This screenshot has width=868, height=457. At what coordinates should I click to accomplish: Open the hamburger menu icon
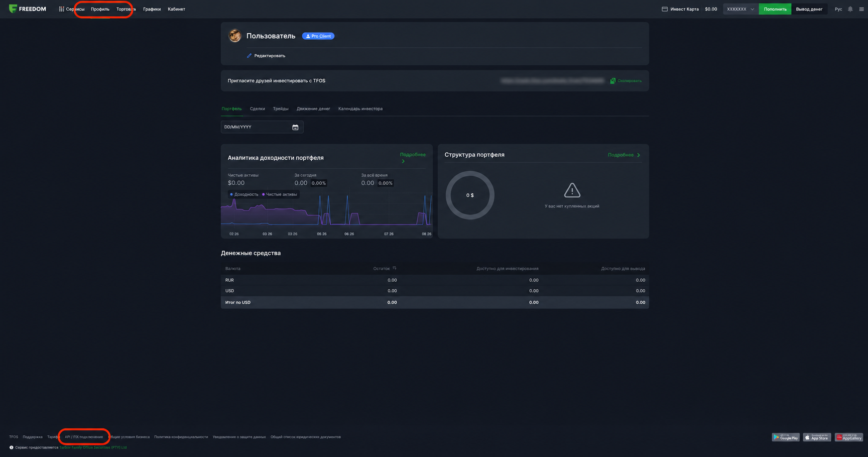861,9
